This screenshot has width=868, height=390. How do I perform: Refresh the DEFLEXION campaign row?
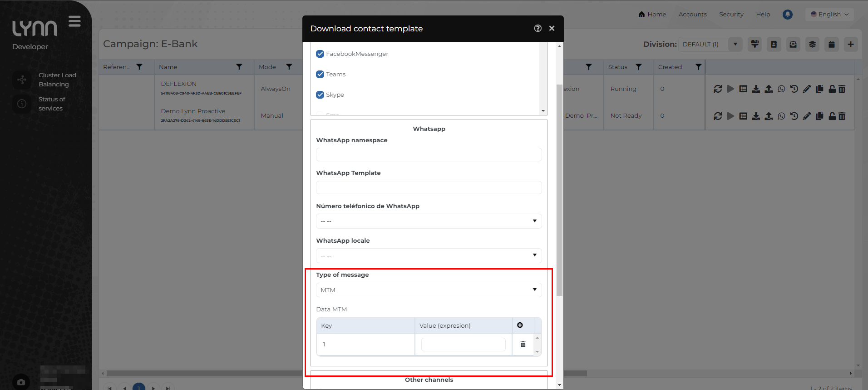pos(718,89)
